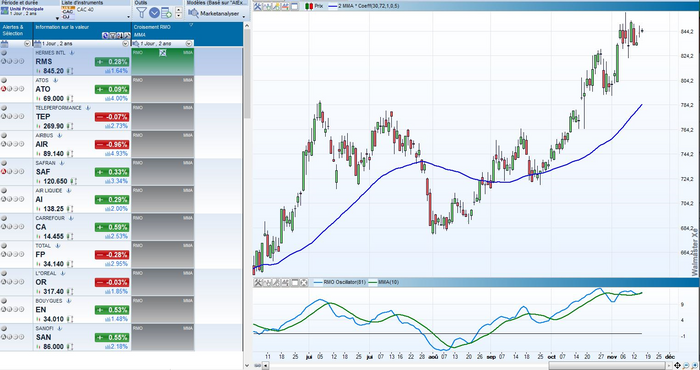Click the window icon in price chart toolbar

coord(294,6)
